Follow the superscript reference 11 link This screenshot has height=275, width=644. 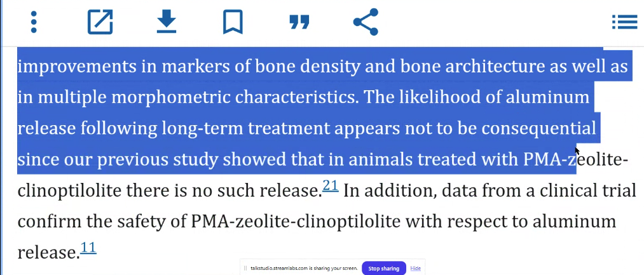(88, 248)
